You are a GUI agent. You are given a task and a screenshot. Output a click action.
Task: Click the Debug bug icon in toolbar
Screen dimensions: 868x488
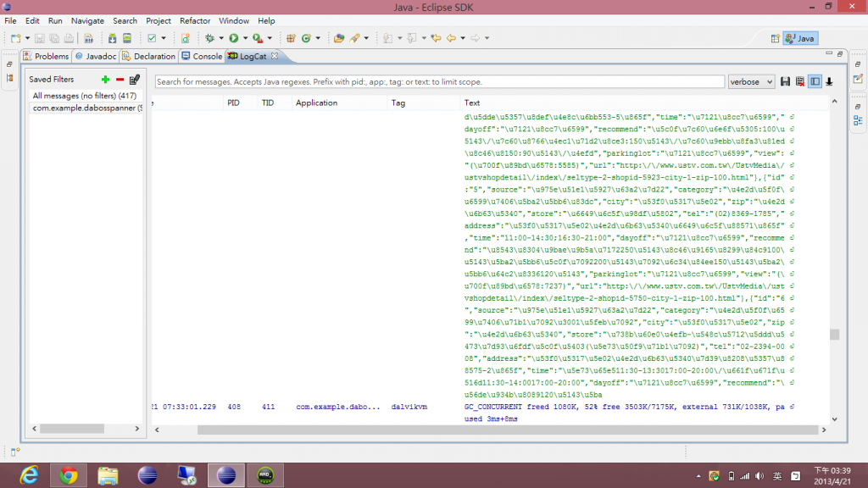(x=209, y=38)
